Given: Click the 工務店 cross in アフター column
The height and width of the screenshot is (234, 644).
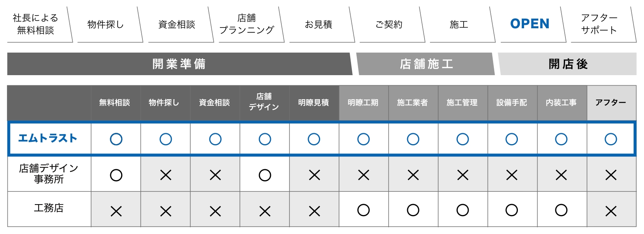Looking at the screenshot, I should point(611,211).
